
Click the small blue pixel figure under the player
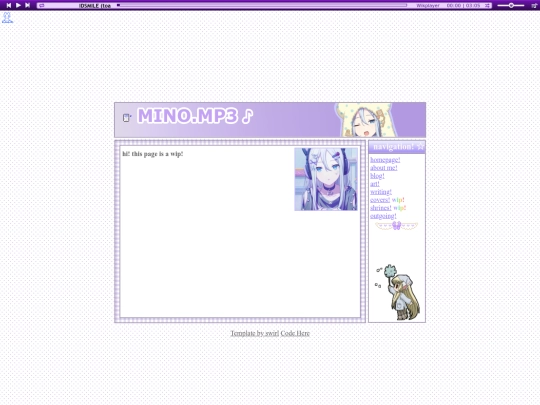[x=8, y=18]
